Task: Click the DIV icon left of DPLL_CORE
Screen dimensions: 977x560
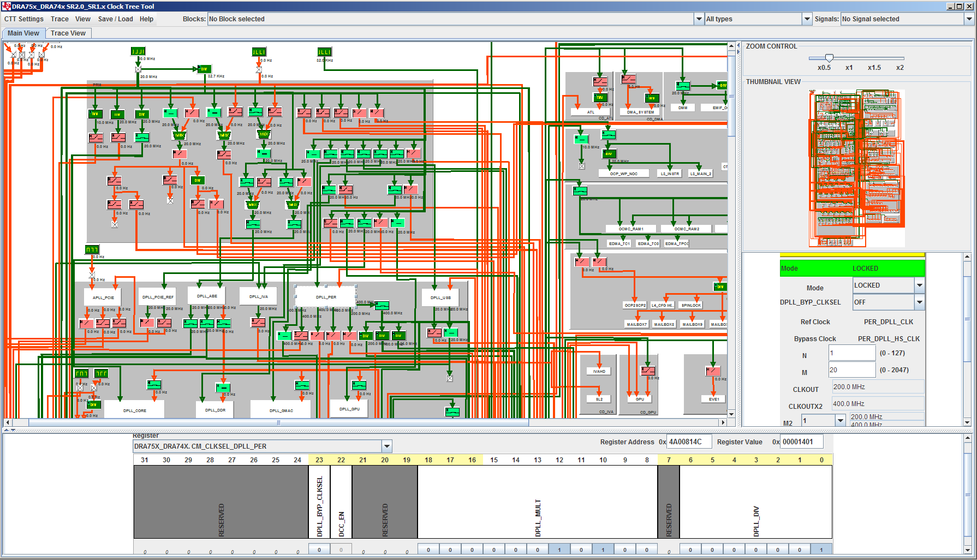Action: (x=94, y=404)
